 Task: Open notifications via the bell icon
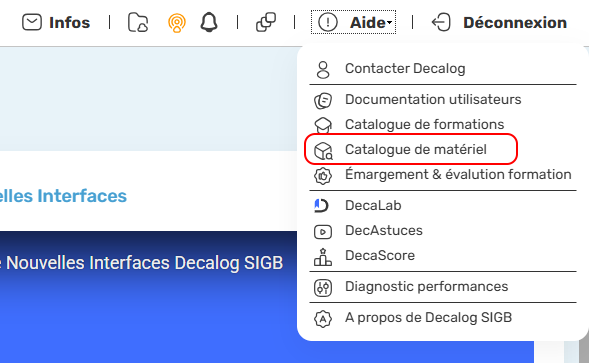[209, 22]
